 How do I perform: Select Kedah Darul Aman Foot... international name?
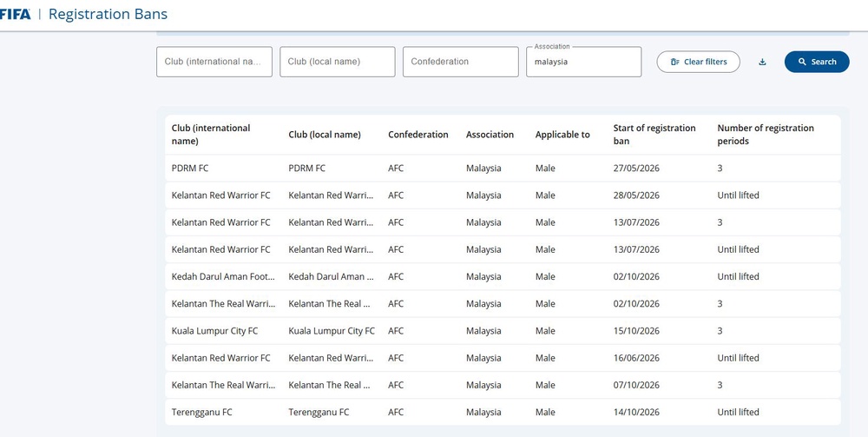tap(223, 277)
